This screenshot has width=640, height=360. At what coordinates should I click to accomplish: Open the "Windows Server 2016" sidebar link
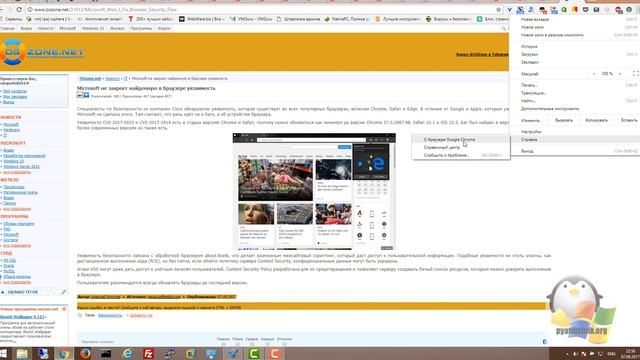click(21, 167)
